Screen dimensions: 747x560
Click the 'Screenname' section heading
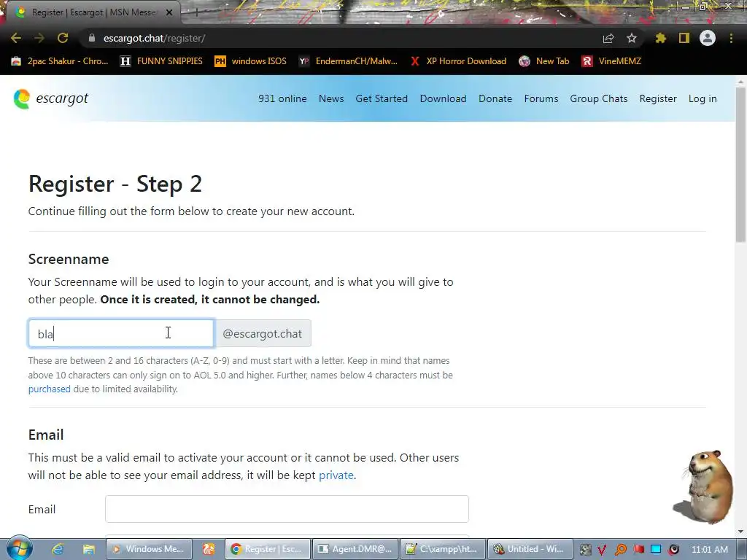69,259
